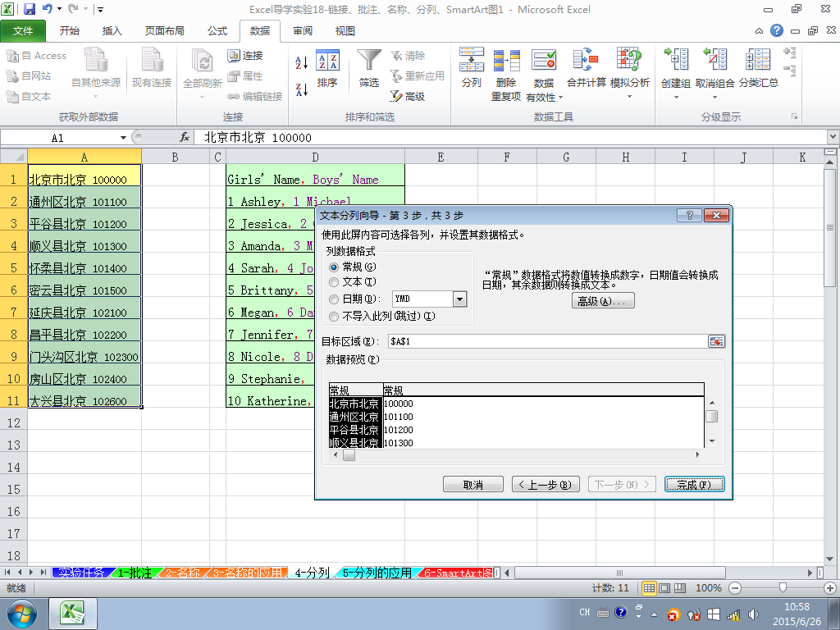Click the 上一步 (Back) button
This screenshot has height=630, width=840.
tap(546, 484)
